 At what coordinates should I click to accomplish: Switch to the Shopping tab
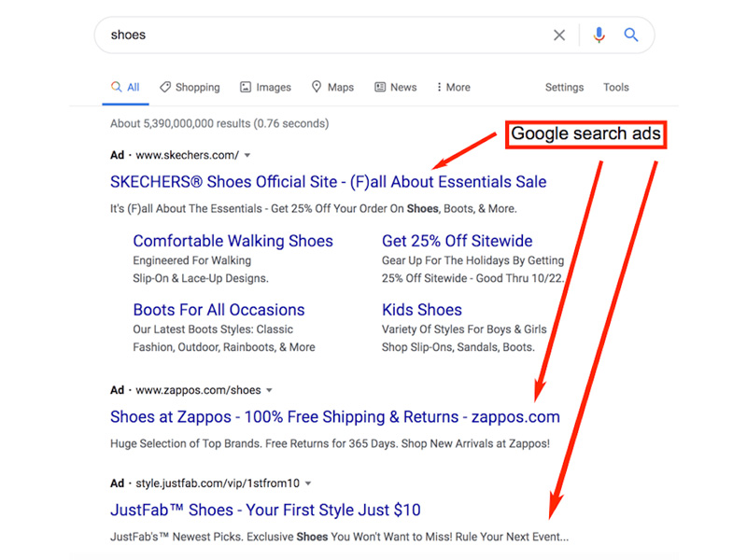[190, 88]
